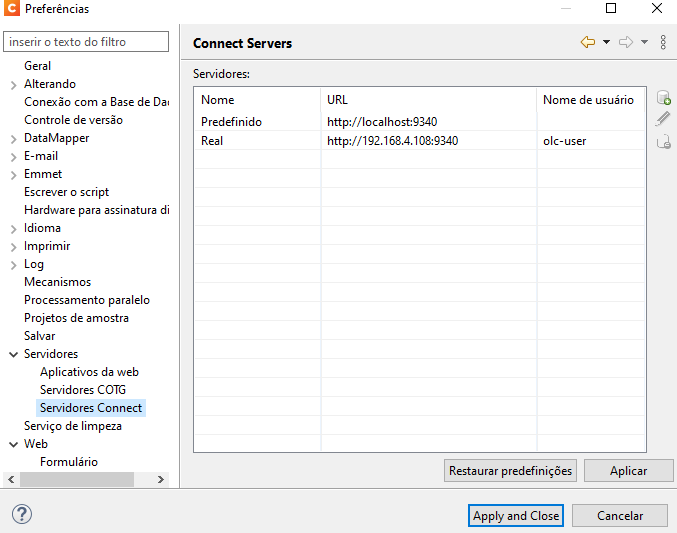The width and height of the screenshot is (677, 533).
Task: Click the Restaurar predefinições button
Action: tap(510, 471)
